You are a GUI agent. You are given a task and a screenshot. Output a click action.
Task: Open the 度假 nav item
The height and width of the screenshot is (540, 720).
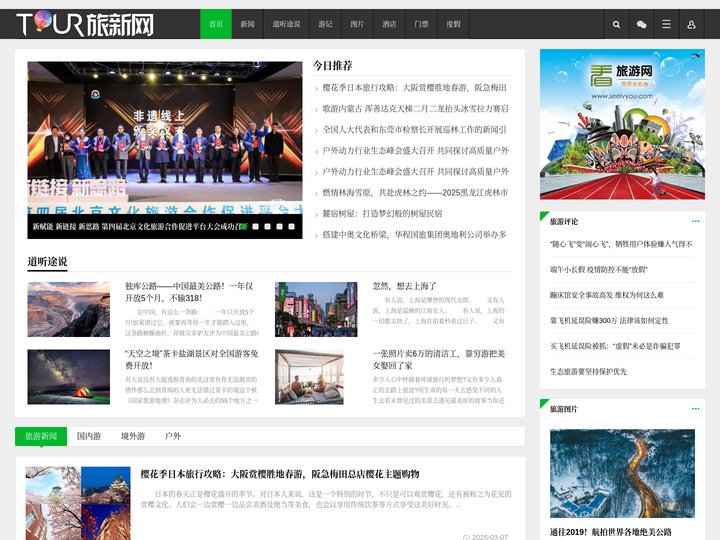pos(454,24)
